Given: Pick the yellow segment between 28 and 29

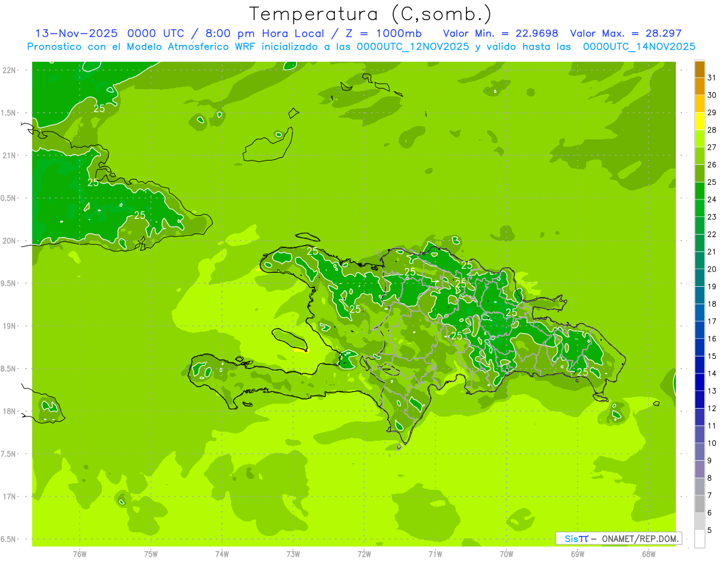Looking at the screenshot, I should tap(699, 121).
